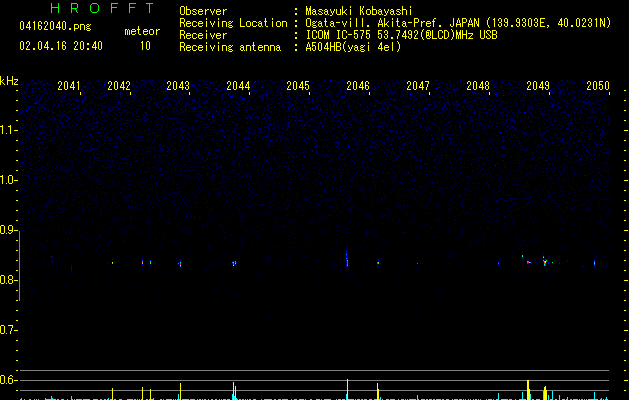
Task: Click the meteor echo under the 2044 label
Action: pos(234,264)
